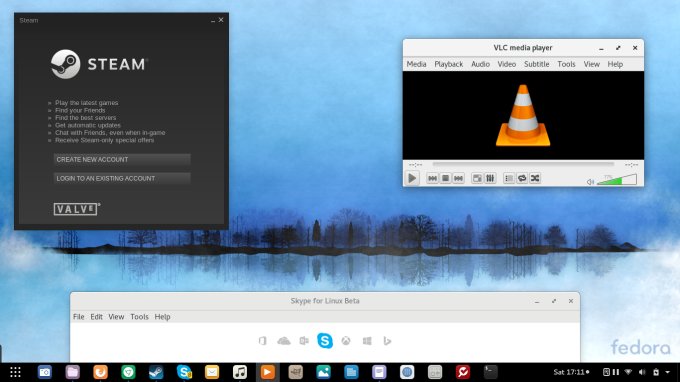Image resolution: width=680 pixels, height=382 pixels.
Task: Open the VLC Media menu
Action: [x=416, y=64]
